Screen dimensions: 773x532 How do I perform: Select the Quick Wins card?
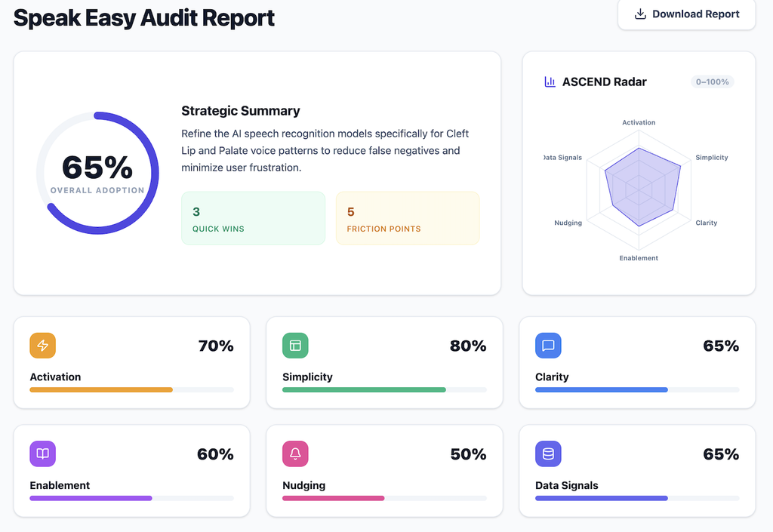(x=254, y=218)
